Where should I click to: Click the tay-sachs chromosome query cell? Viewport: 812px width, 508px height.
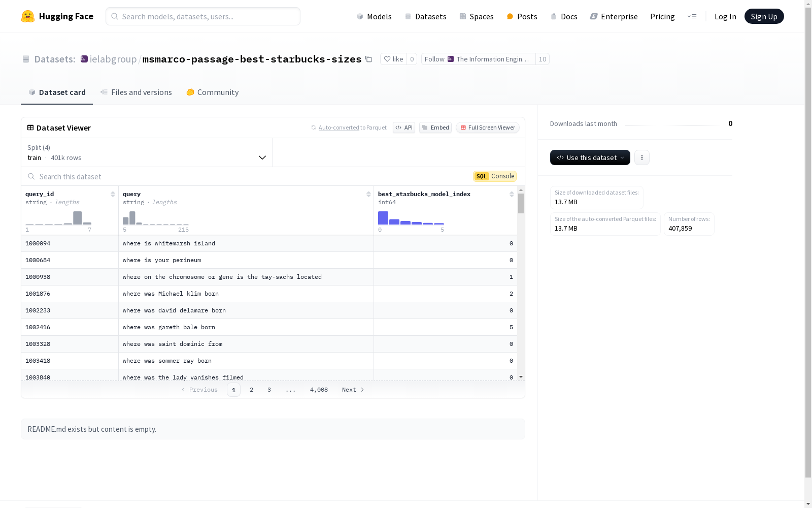tap(246, 277)
